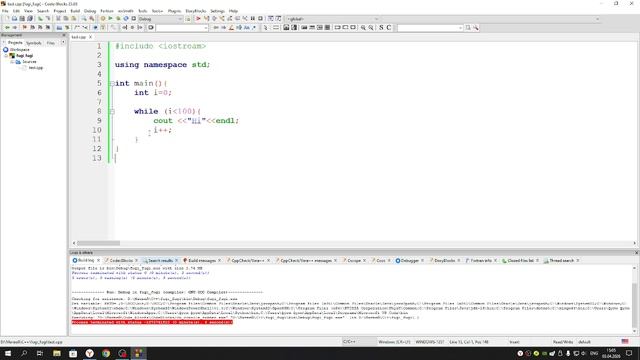
Task: Open the Plugins menu
Action: pos(174,11)
